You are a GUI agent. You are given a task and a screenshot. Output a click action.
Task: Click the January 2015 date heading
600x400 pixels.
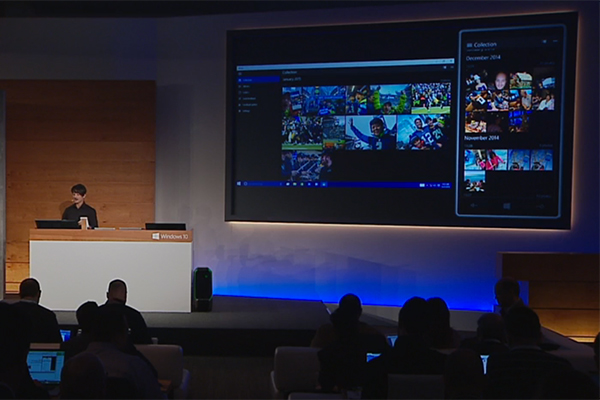(x=292, y=79)
